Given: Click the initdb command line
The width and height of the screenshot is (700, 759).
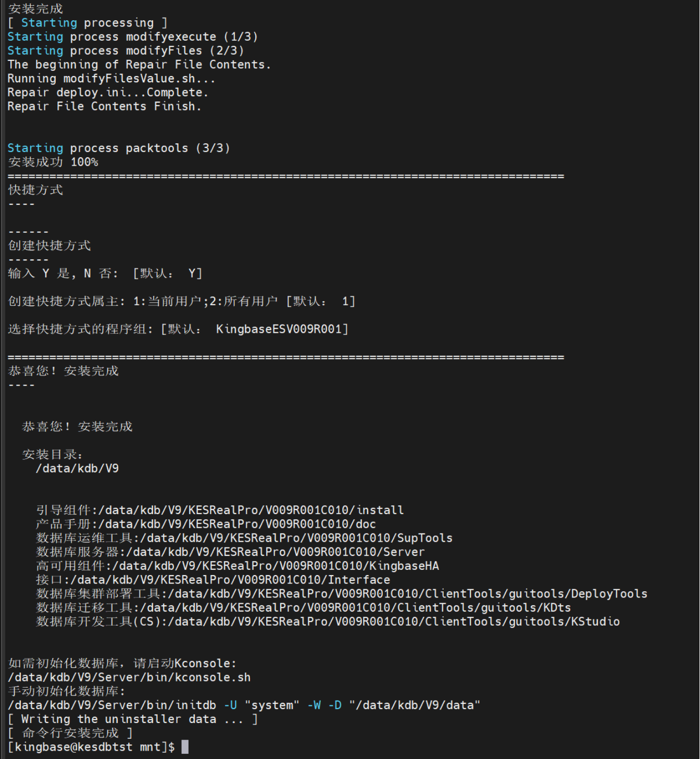Looking at the screenshot, I should coord(244,705).
